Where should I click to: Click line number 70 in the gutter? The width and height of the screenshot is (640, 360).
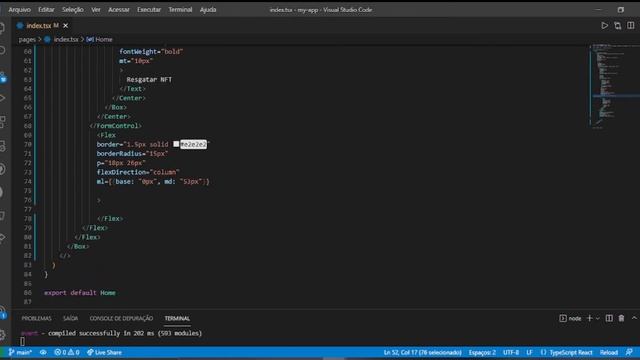point(28,144)
